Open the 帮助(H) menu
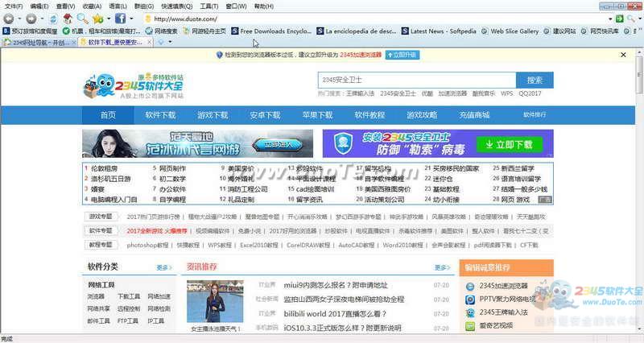The width and height of the screenshot is (644, 343). tap(264, 6)
